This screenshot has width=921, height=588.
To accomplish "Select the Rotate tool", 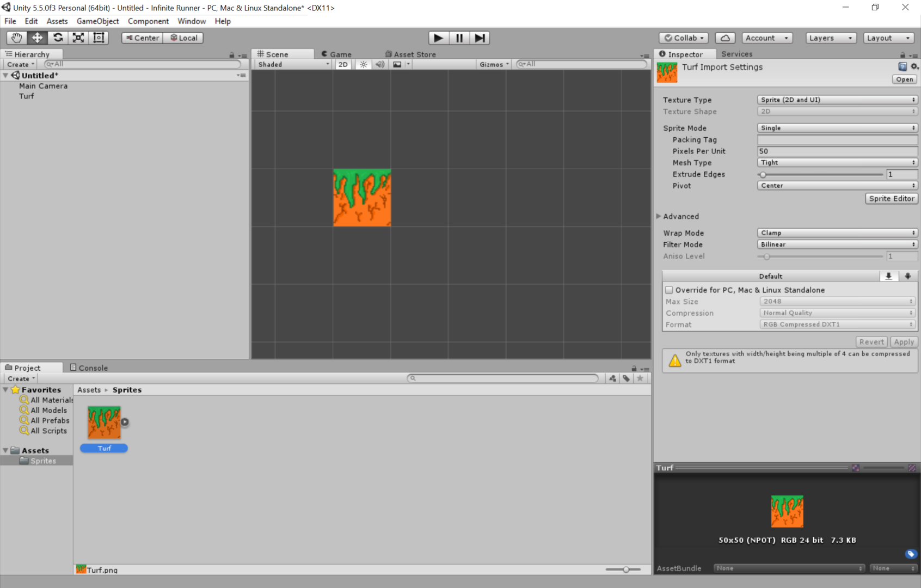I will (58, 38).
